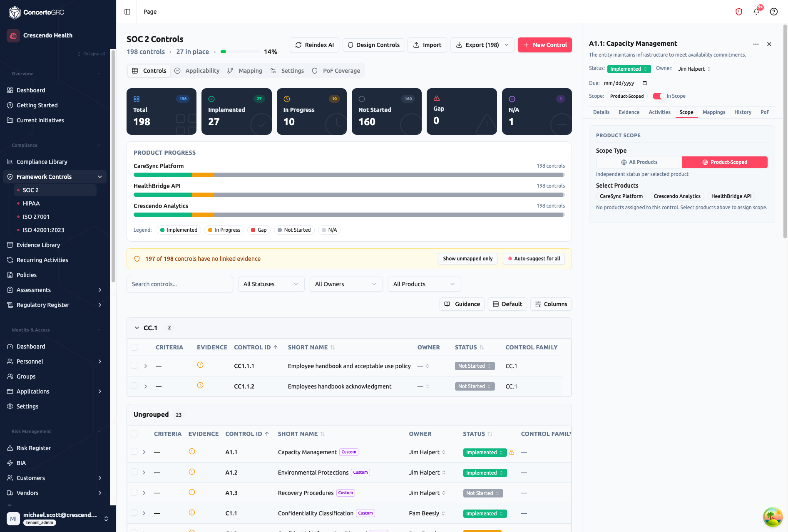
Task: Switch to the PoF Coverage tab
Action: (x=336, y=71)
